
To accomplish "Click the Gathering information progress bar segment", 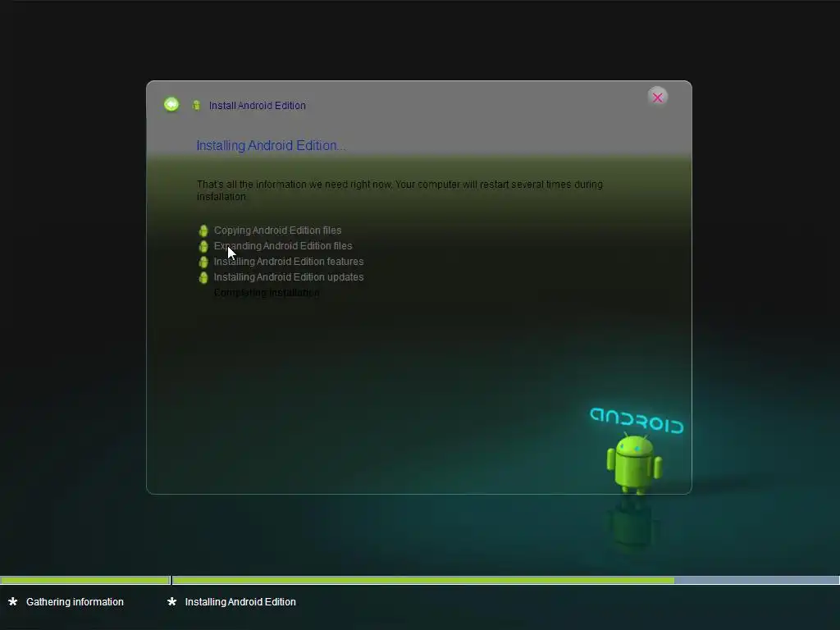I will click(85, 580).
